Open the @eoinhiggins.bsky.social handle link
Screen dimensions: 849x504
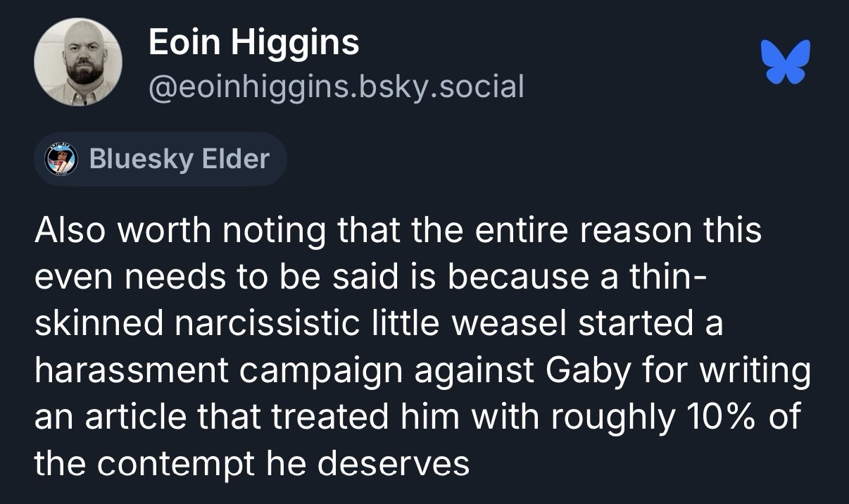pos(337,87)
